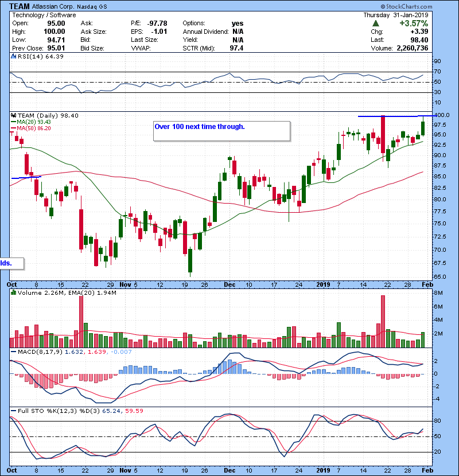Select the P/E value -97.78
This screenshot has width=459, height=476.
pyautogui.click(x=157, y=24)
